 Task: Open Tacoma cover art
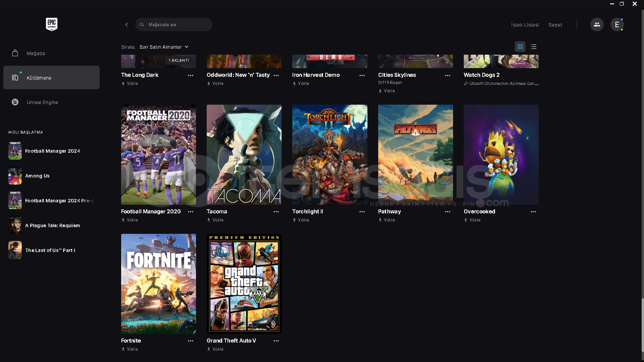coord(244,155)
